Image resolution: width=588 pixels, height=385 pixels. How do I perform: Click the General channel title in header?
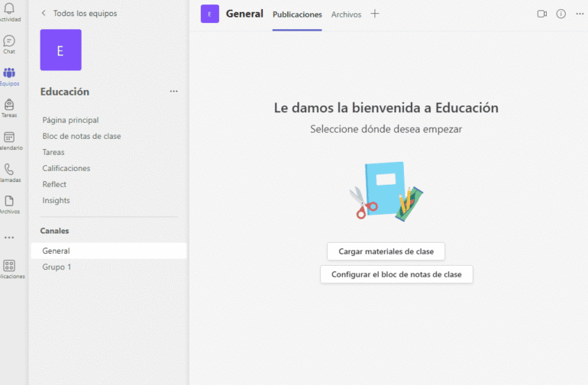tap(244, 14)
